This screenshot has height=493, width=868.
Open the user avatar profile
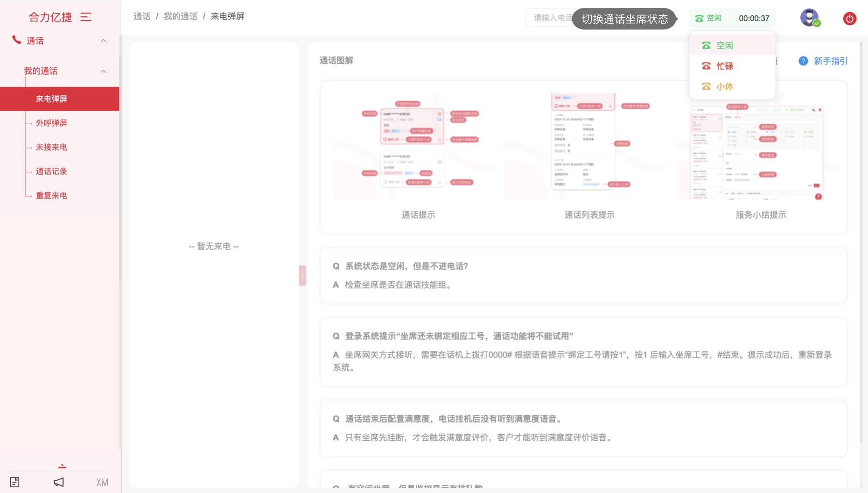point(810,18)
